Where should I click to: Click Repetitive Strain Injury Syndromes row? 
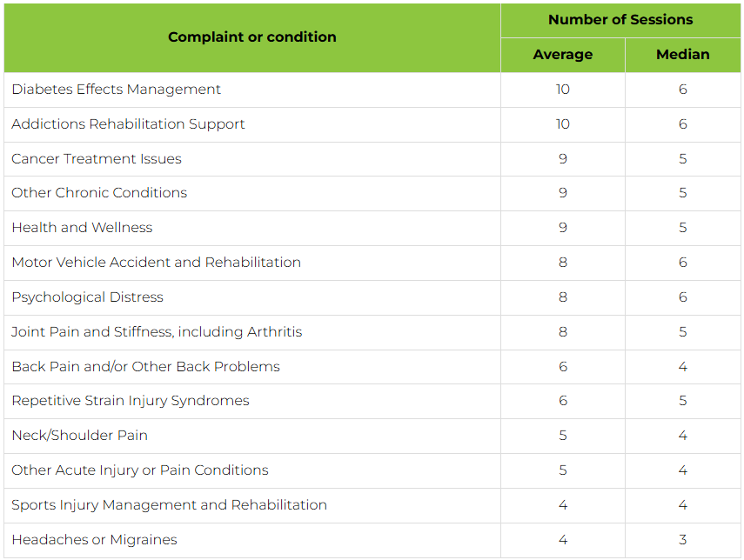click(372, 401)
